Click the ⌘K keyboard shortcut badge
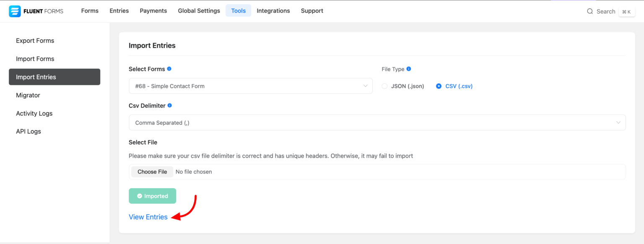The height and width of the screenshot is (244, 644). (x=627, y=11)
